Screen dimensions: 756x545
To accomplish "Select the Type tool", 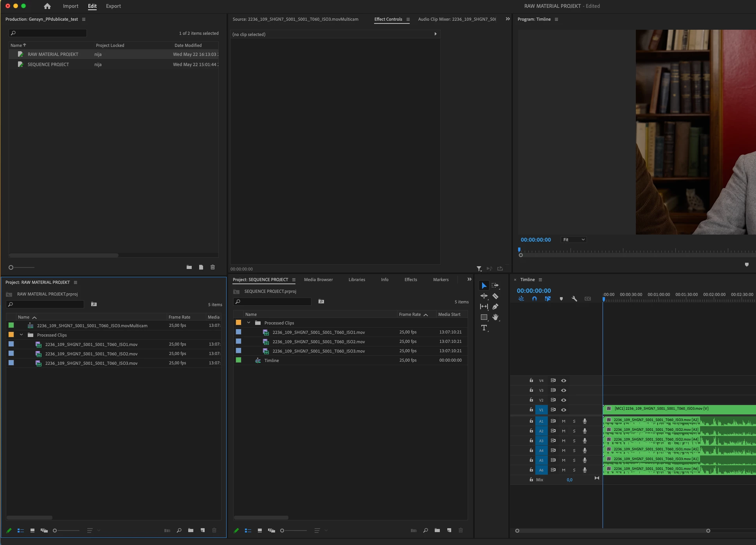I will point(484,328).
